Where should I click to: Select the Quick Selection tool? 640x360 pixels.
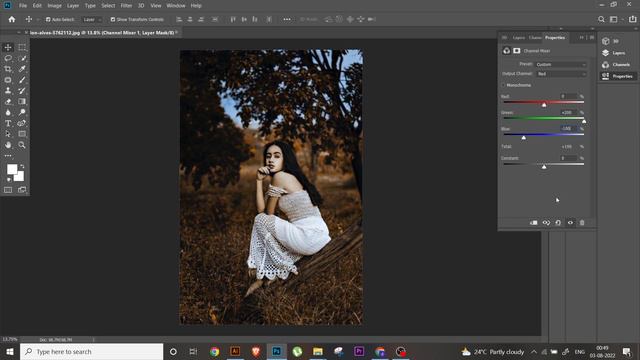pos(22,58)
